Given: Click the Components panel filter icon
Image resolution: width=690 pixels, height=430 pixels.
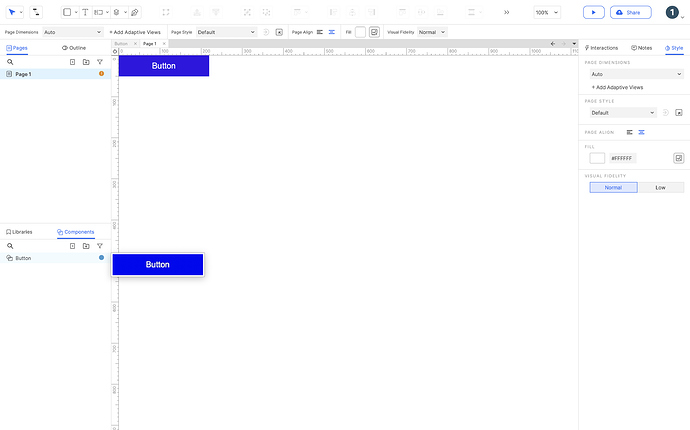Looking at the screenshot, I should (100, 246).
